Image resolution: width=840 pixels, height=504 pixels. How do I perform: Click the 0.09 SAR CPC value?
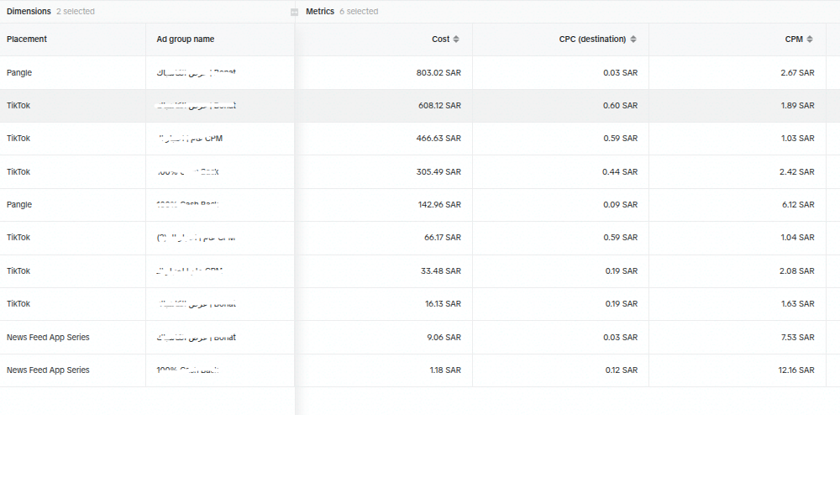621,205
